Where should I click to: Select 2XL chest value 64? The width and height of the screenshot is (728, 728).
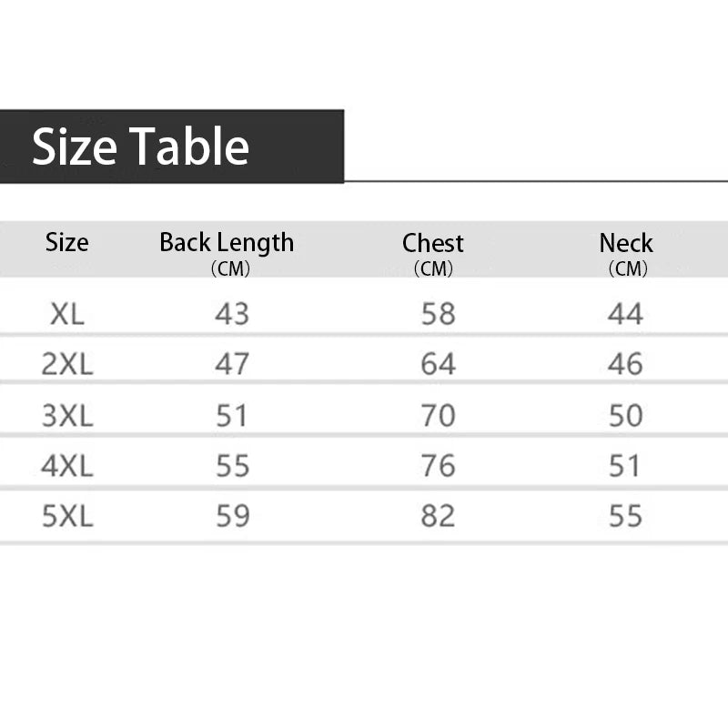(x=438, y=365)
